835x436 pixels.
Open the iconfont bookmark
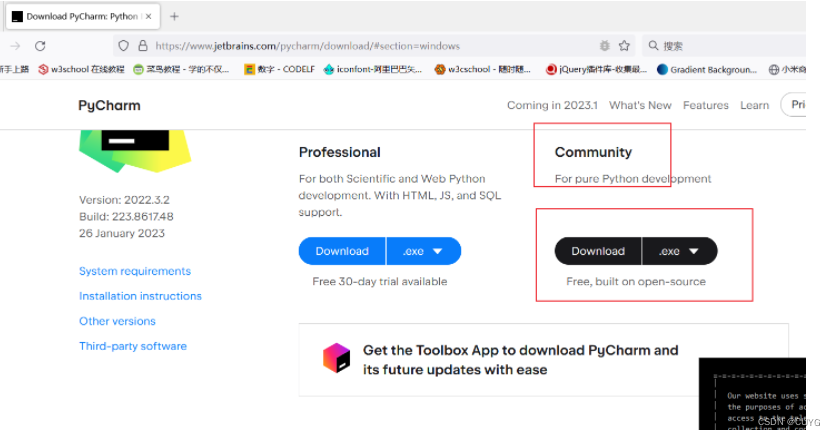pyautogui.click(x=373, y=69)
